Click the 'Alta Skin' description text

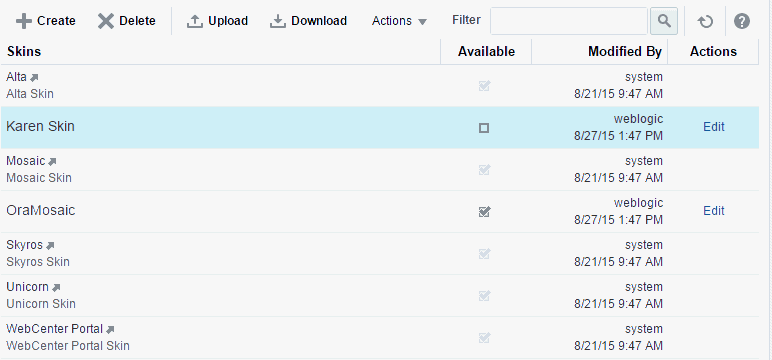point(30,94)
